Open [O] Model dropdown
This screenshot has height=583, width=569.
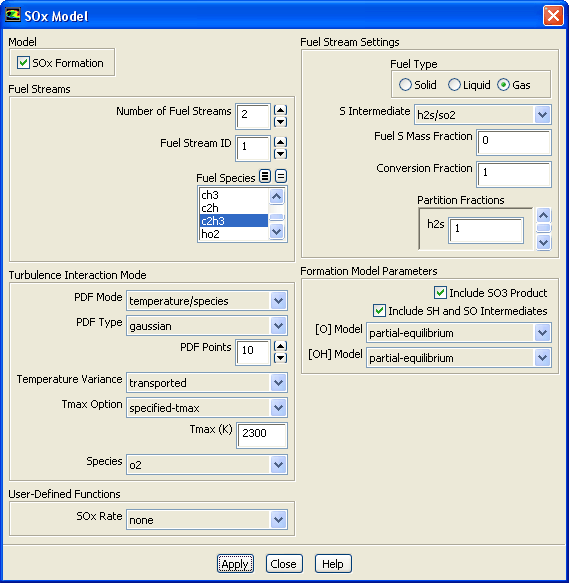(542, 333)
